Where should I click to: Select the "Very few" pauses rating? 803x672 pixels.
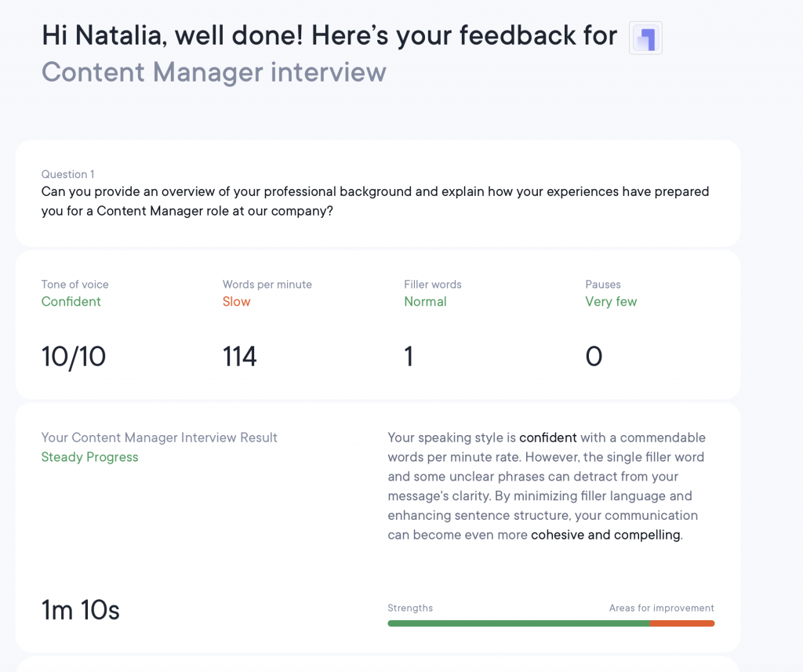coord(611,301)
